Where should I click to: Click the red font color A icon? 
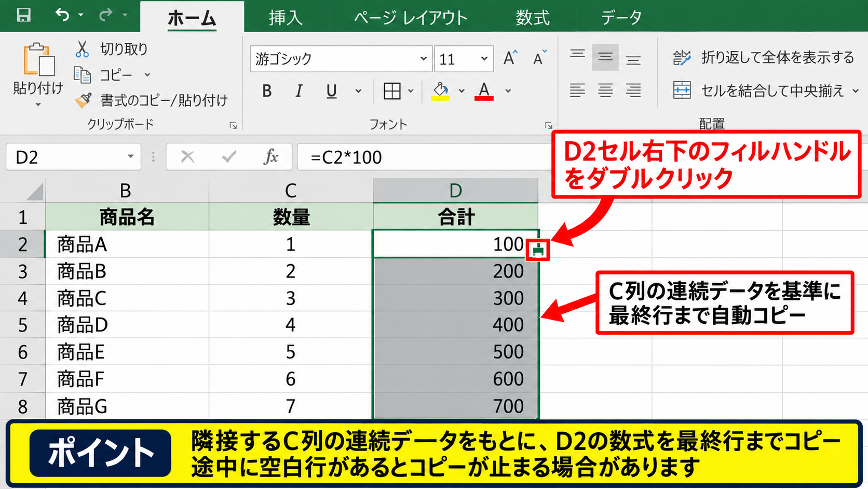(x=484, y=91)
